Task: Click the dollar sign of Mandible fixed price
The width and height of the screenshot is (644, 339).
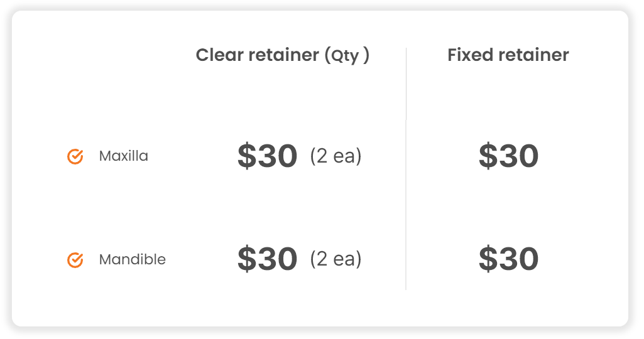Action: (x=488, y=259)
